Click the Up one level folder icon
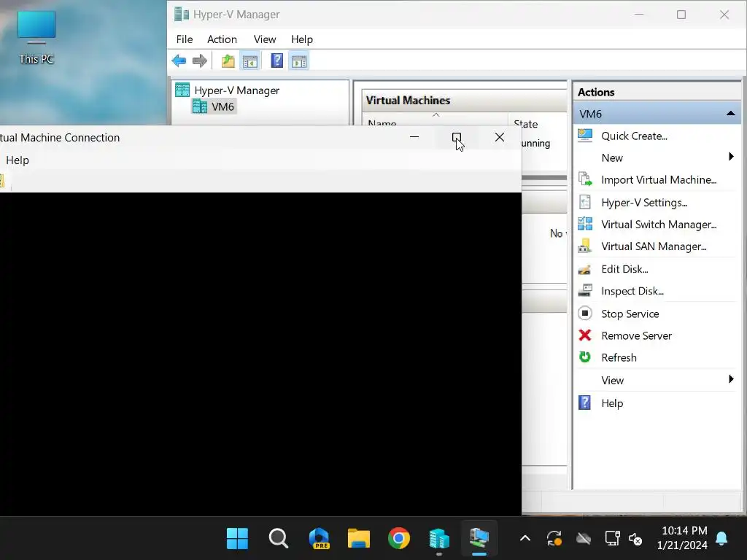The height and width of the screenshot is (560, 747). [x=228, y=61]
